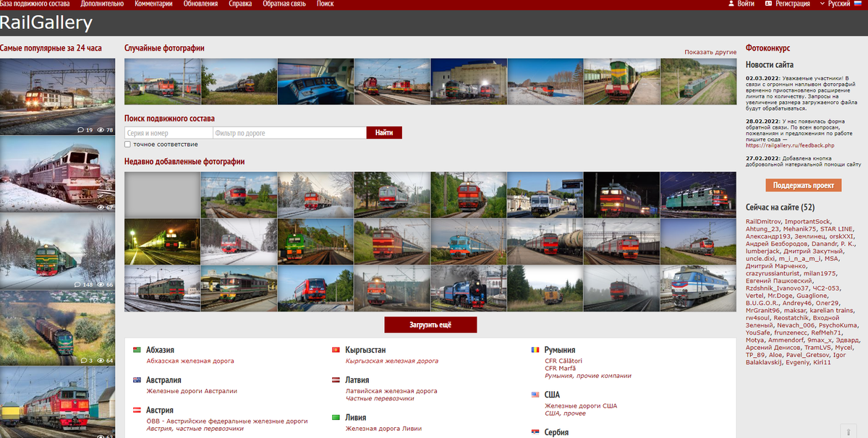Click the Latvia flag icon
868x438 pixels.
tap(336, 380)
